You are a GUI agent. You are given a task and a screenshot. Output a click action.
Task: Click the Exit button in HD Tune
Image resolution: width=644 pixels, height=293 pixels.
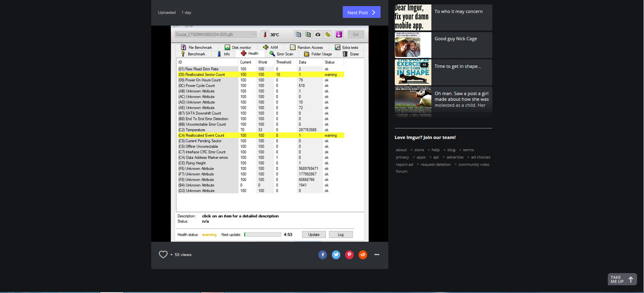pyautogui.click(x=356, y=35)
